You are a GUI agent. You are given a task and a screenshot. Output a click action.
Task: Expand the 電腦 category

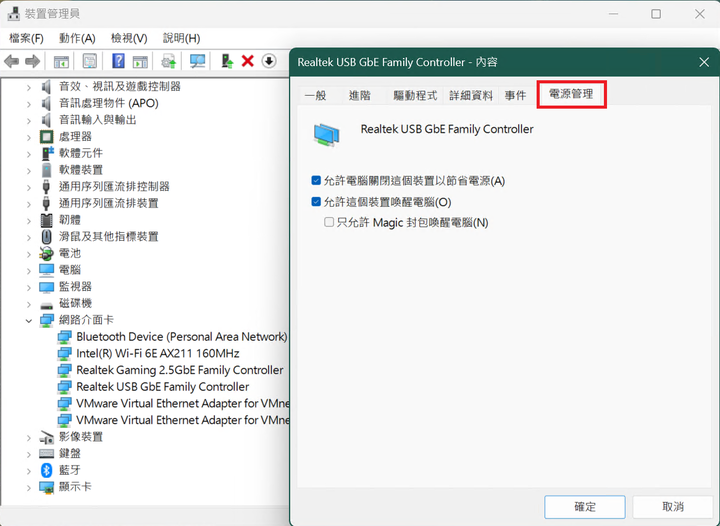click(29, 271)
